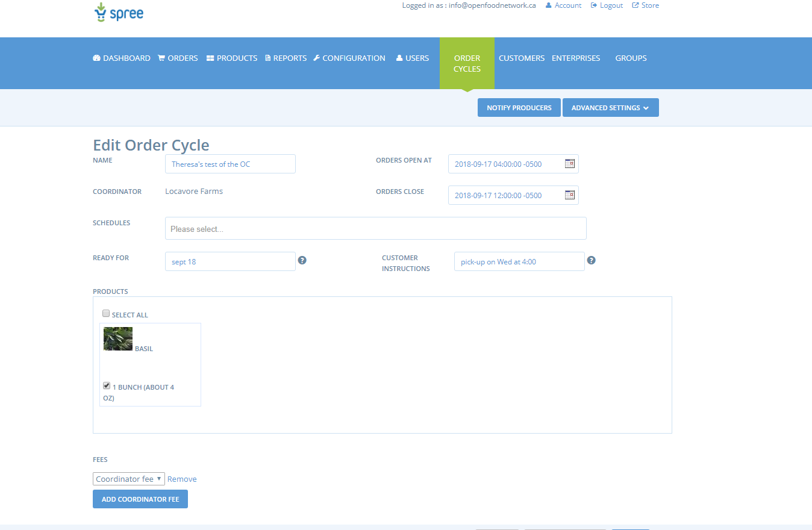Remove the Coordinator fee entry
The height and width of the screenshot is (530, 812).
point(181,478)
